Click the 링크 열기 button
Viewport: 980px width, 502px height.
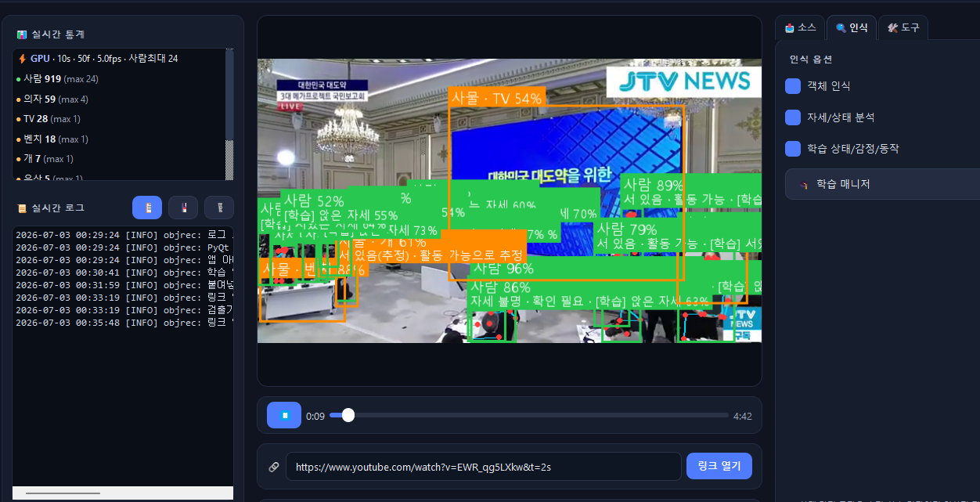719,466
